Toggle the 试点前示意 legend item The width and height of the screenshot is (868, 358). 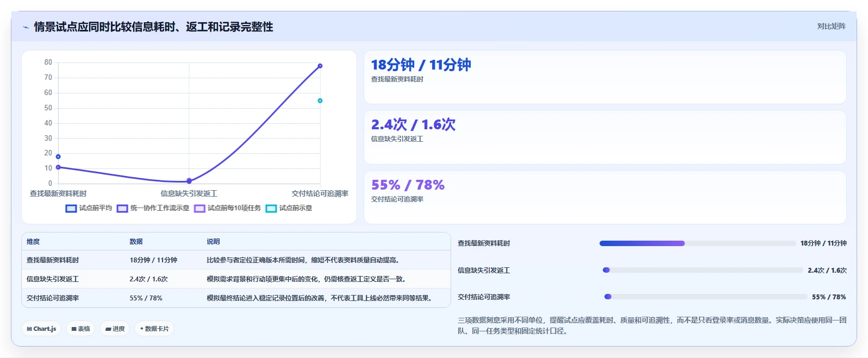(289, 208)
